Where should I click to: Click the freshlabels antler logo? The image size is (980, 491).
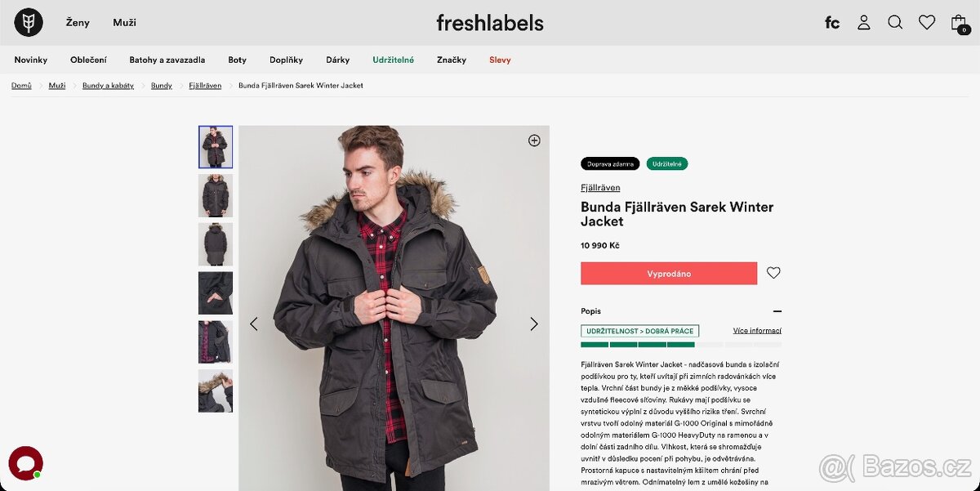[28, 22]
